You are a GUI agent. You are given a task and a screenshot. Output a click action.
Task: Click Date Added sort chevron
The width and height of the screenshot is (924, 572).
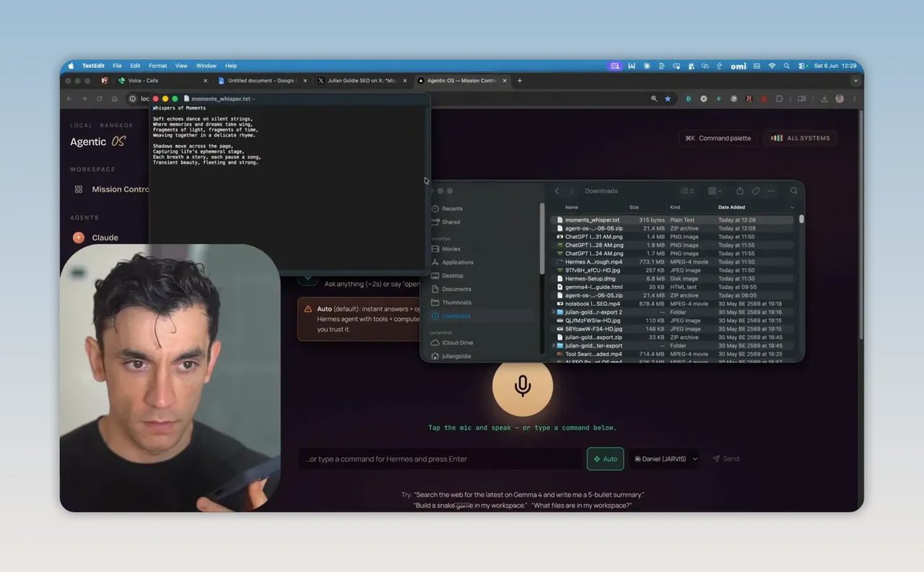click(x=793, y=207)
